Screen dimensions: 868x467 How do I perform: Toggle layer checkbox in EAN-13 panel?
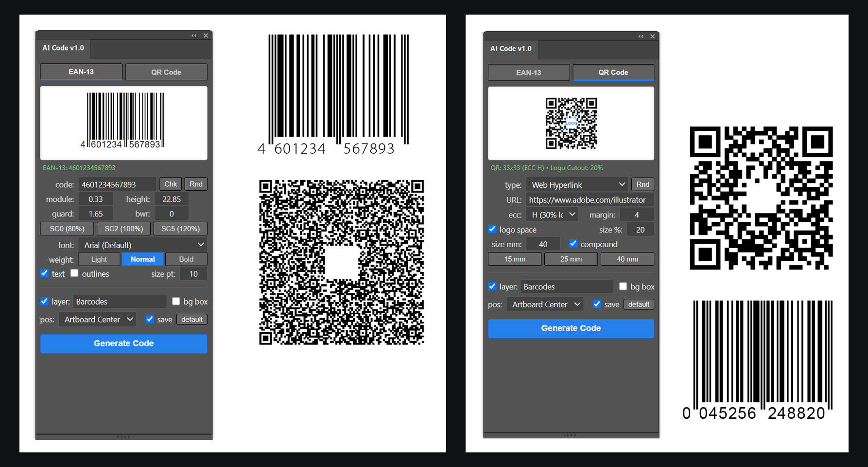pos(44,301)
